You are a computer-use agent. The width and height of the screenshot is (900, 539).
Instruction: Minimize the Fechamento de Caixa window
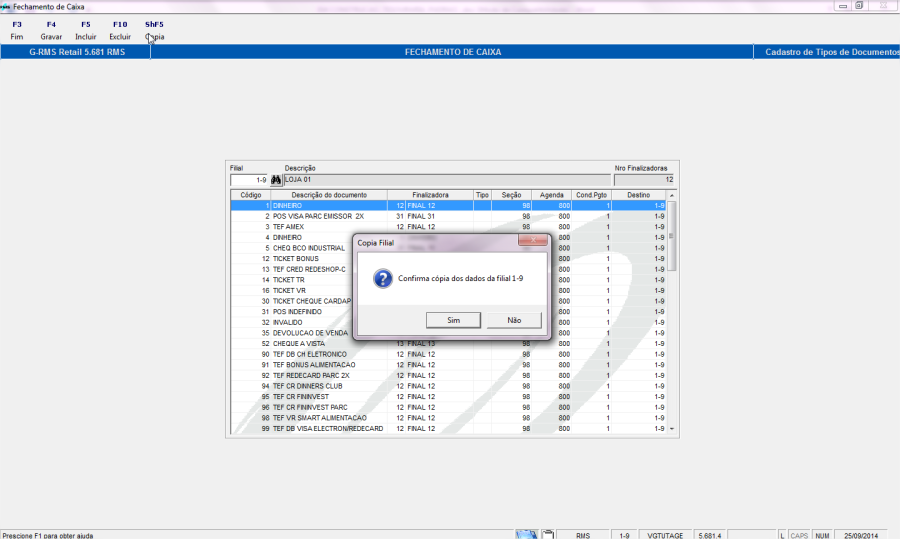[843, 6]
